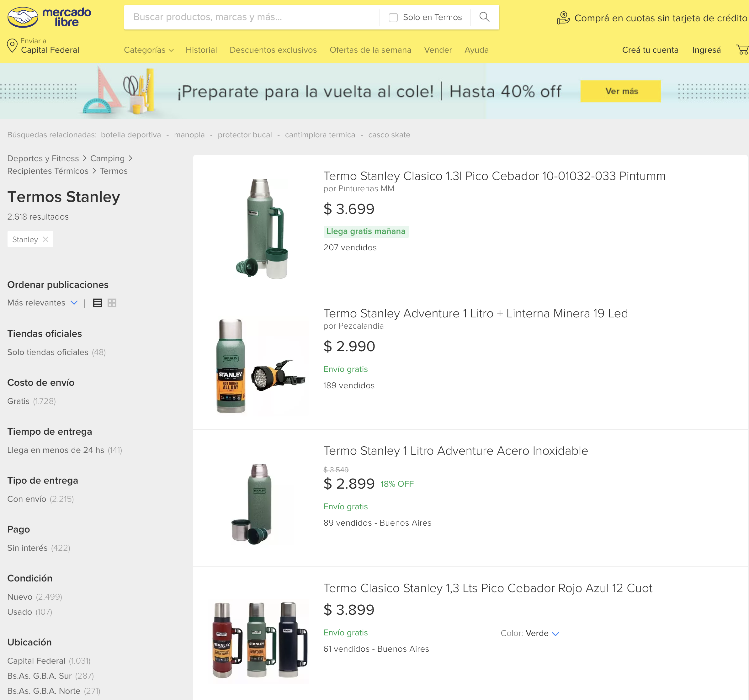Open Ofertas de la semana menu
This screenshot has width=749, height=700.
(x=370, y=50)
